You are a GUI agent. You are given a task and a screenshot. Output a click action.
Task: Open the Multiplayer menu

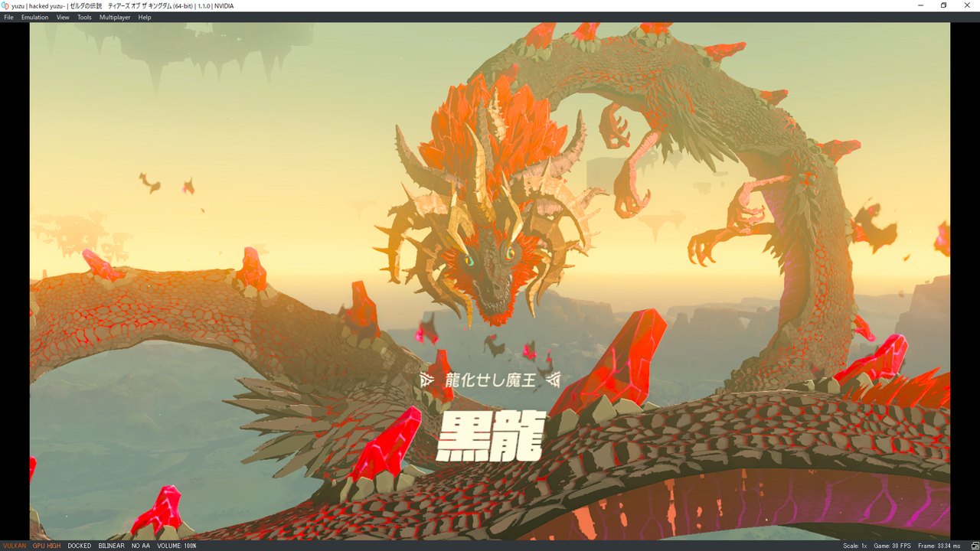coord(115,17)
